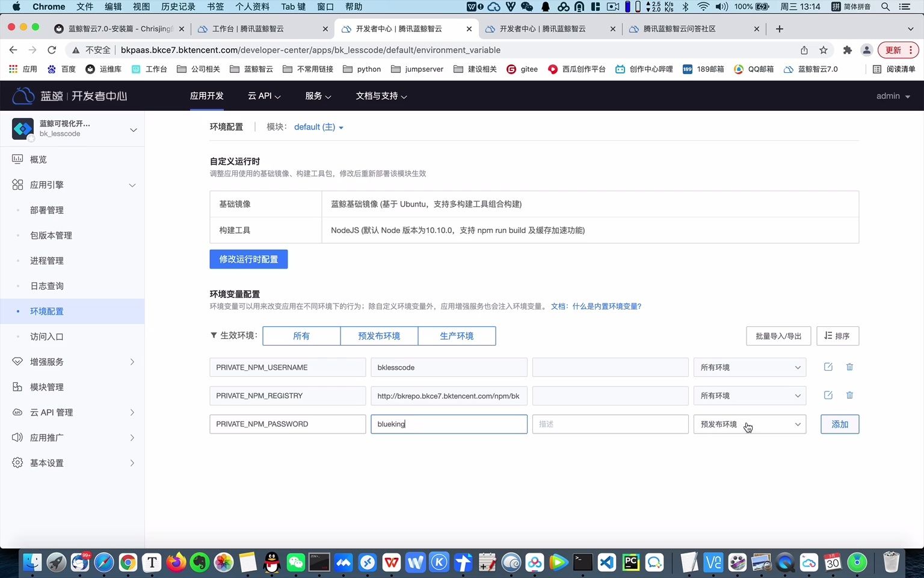
Task: Click 修改运行时配置 button
Action: coord(248,259)
